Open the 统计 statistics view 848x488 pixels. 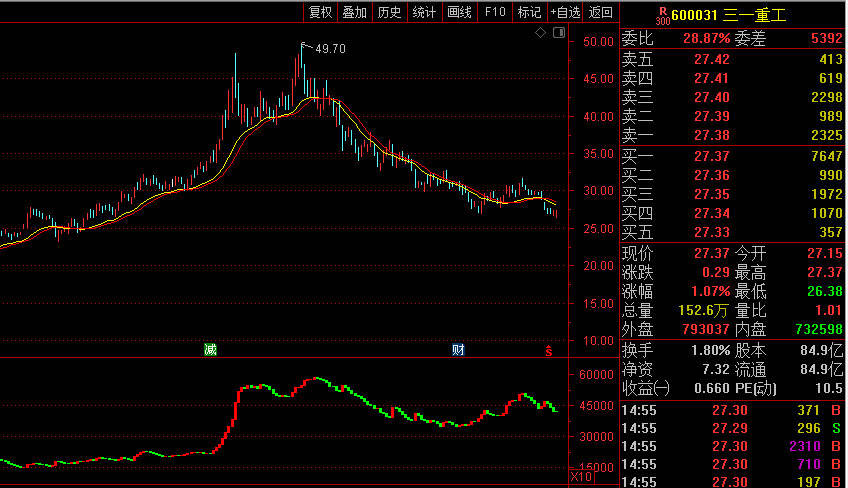424,12
